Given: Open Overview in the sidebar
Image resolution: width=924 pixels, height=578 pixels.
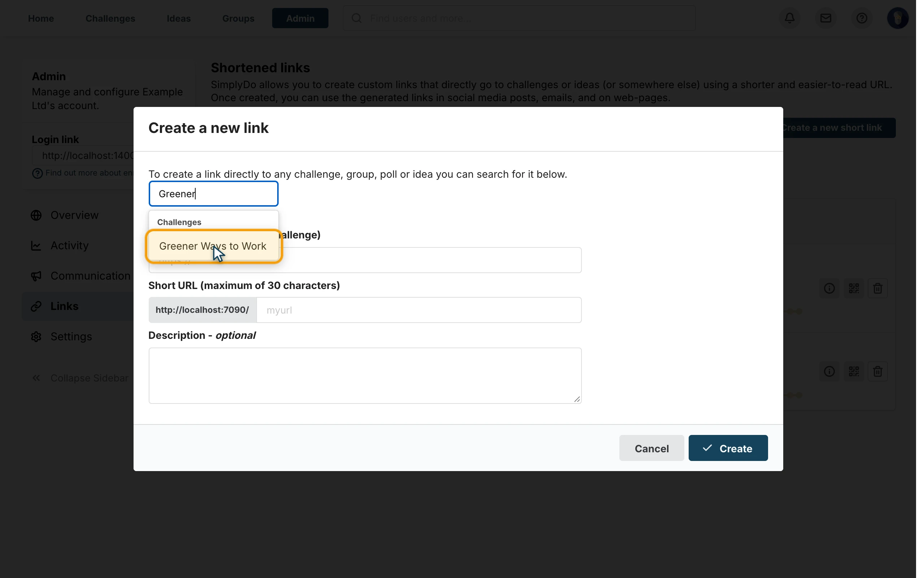Looking at the screenshot, I should (75, 215).
